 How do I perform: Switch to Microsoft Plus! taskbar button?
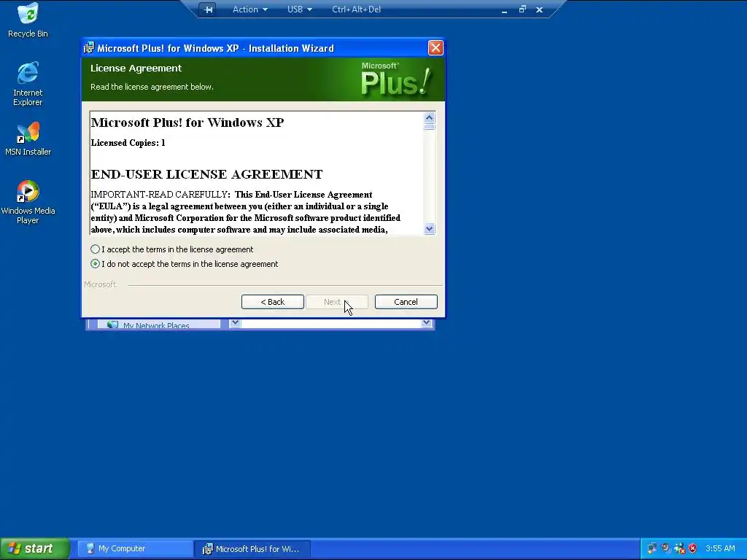tap(253, 548)
